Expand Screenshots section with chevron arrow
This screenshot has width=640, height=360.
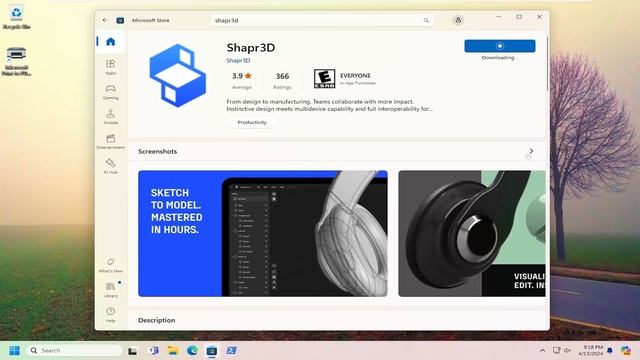(531, 151)
